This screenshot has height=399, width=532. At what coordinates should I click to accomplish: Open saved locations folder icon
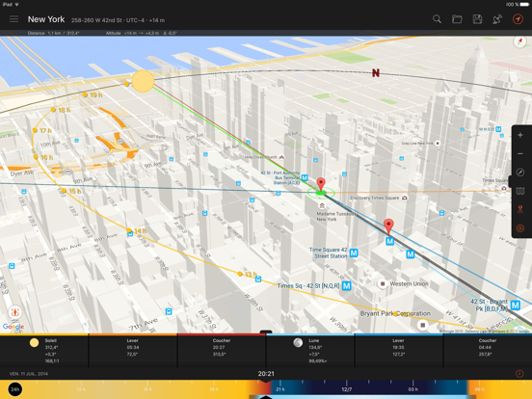tap(457, 19)
